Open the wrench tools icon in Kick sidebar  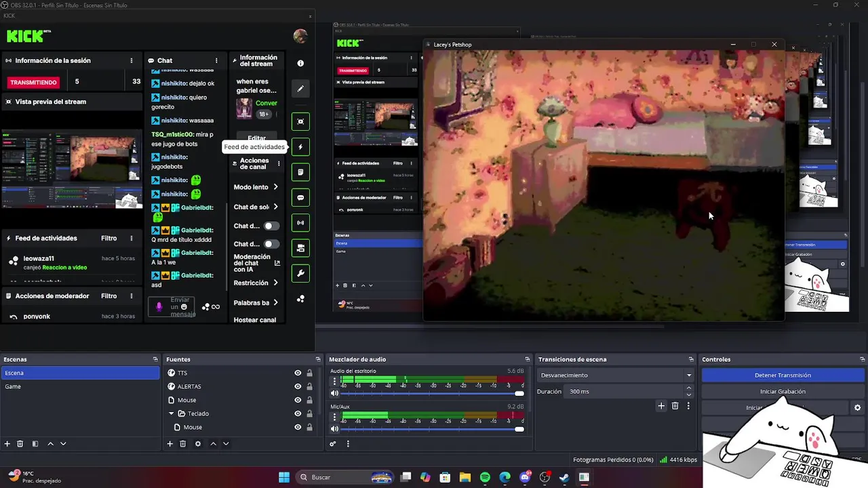(300, 274)
